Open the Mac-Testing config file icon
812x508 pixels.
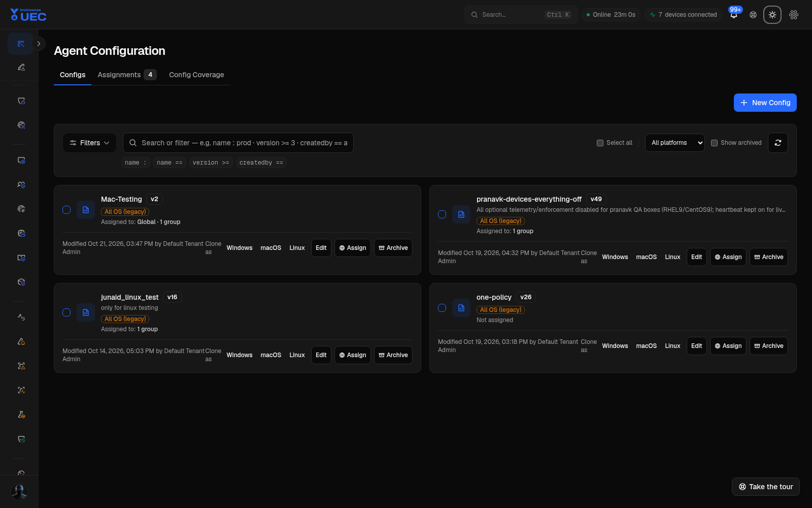pos(86,210)
